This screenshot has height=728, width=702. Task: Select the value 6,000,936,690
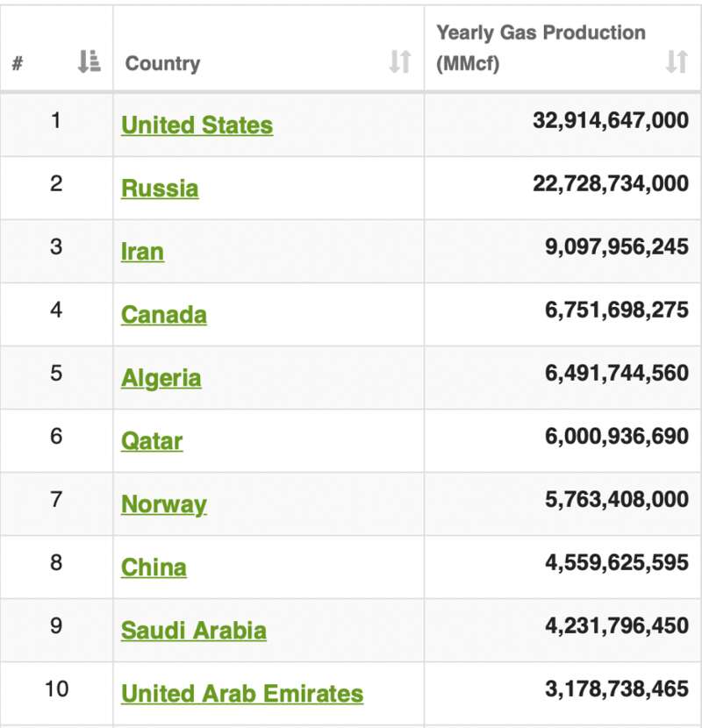point(617,436)
